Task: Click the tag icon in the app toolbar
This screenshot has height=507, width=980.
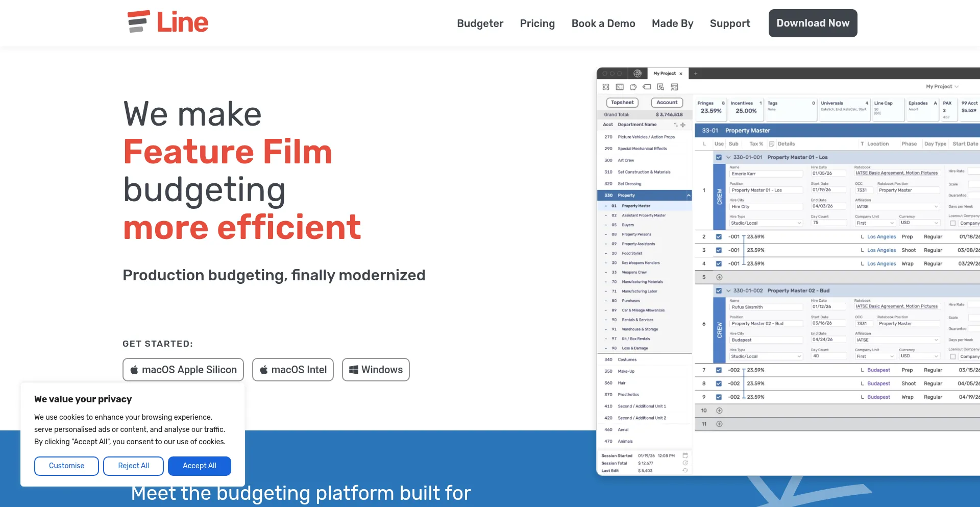Action: click(647, 87)
